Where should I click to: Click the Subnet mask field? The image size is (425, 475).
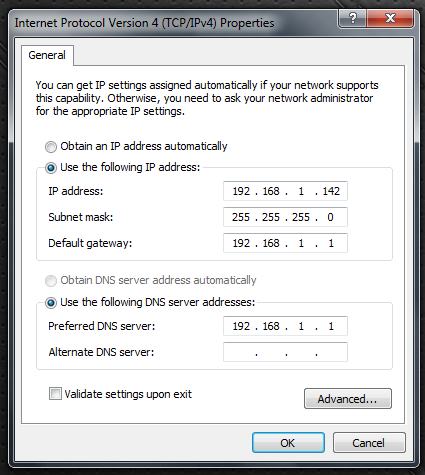point(285,217)
